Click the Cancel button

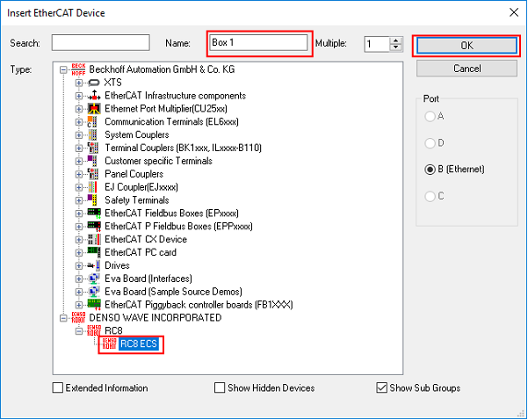tap(467, 69)
